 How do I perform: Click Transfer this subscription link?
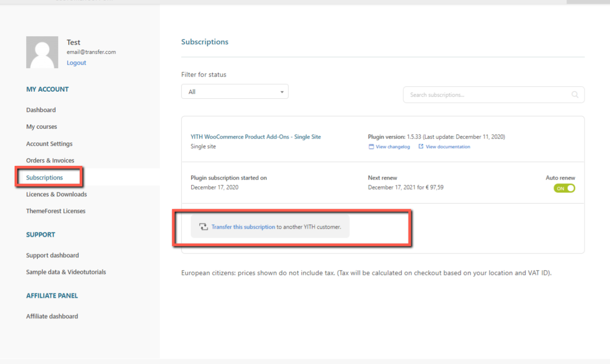243,227
